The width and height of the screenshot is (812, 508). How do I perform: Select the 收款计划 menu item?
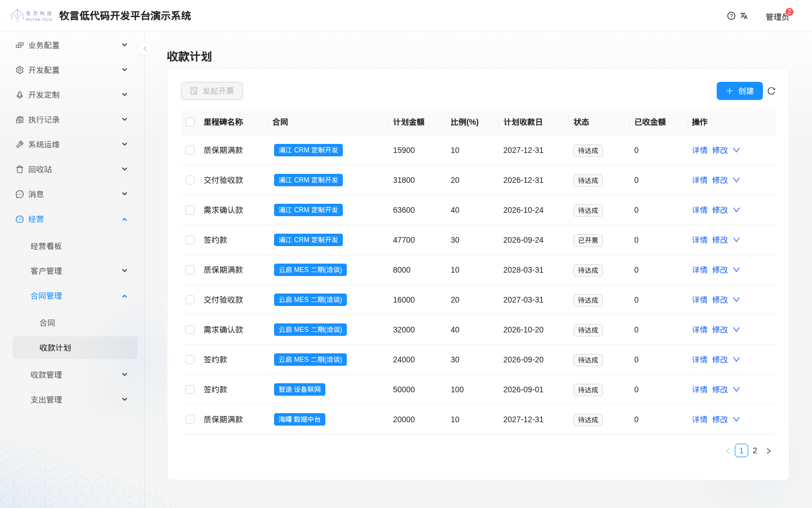point(75,348)
